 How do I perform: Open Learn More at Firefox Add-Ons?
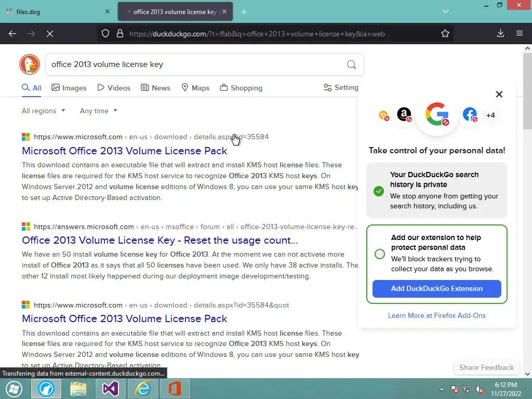click(436, 315)
